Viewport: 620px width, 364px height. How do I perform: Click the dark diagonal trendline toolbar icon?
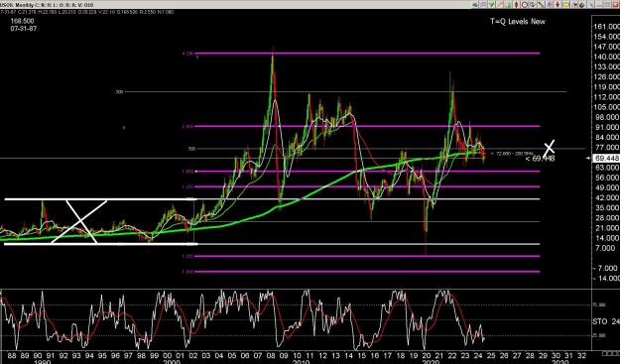(x=541, y=5)
